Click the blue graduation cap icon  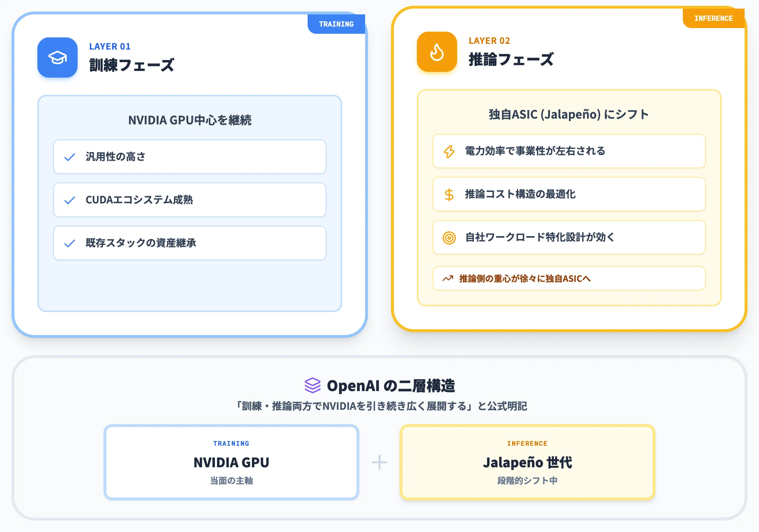(57, 58)
